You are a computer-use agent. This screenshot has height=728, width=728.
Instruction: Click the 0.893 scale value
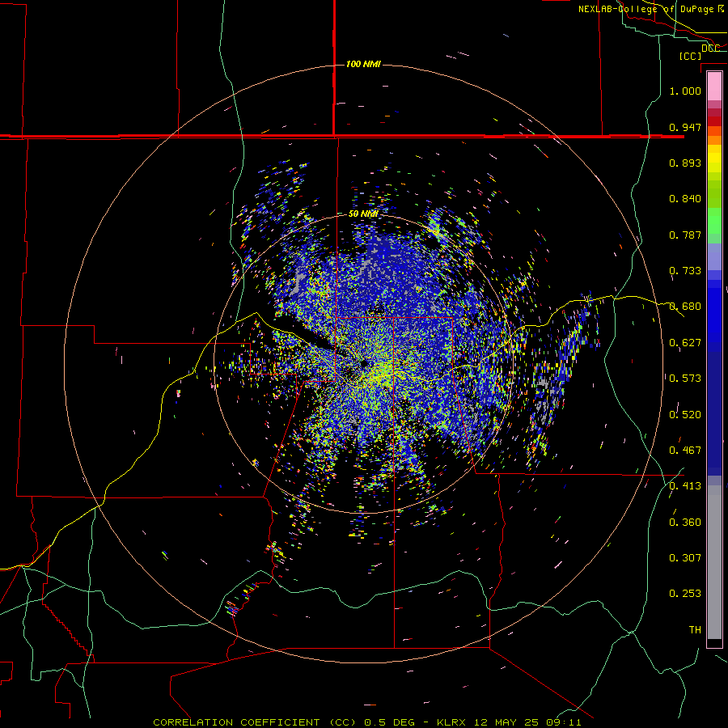[685, 163]
